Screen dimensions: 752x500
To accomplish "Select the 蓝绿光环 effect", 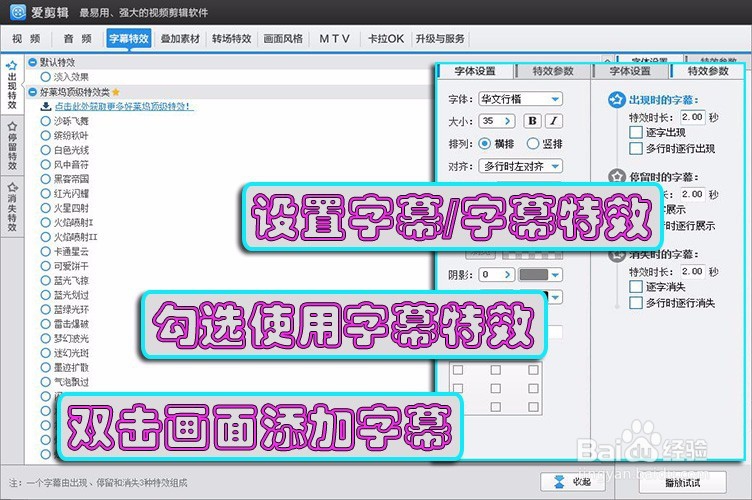I will pyautogui.click(x=46, y=309).
